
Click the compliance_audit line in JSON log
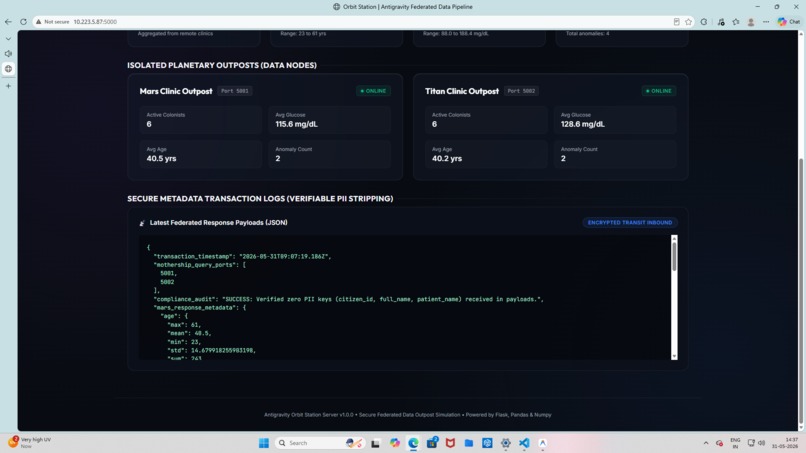pos(349,299)
